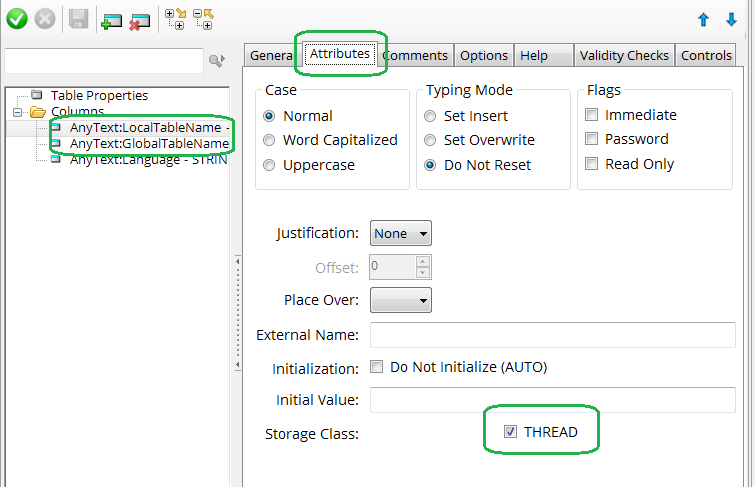Uncheck the THREAD storage class checkbox

pyautogui.click(x=511, y=432)
